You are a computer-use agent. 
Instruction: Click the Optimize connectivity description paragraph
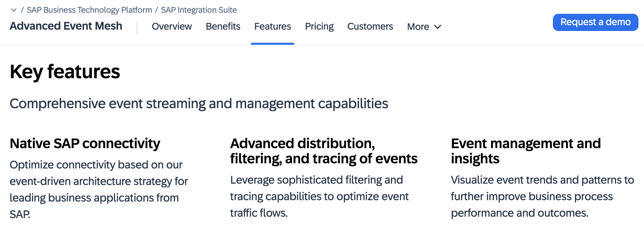[99, 189]
